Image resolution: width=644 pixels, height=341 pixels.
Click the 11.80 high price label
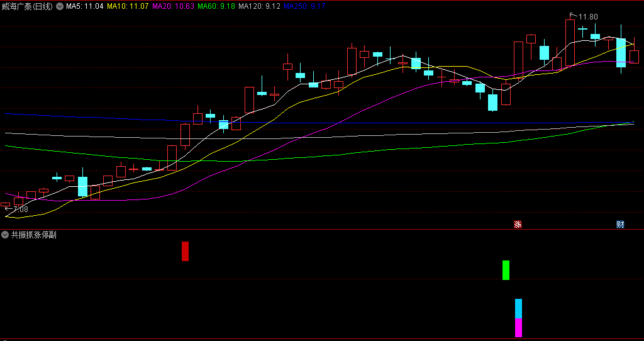(588, 17)
